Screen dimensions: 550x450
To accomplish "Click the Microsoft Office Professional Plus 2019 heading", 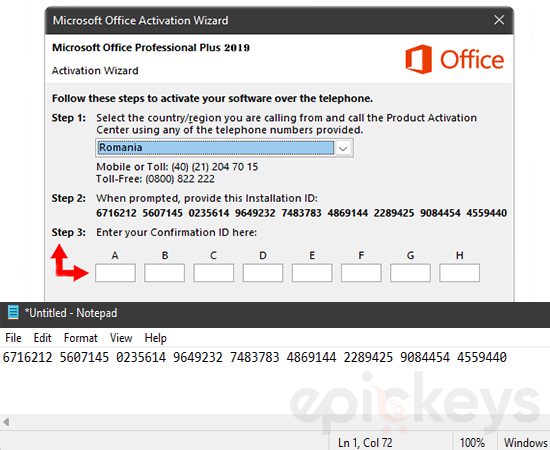I will pos(151,48).
